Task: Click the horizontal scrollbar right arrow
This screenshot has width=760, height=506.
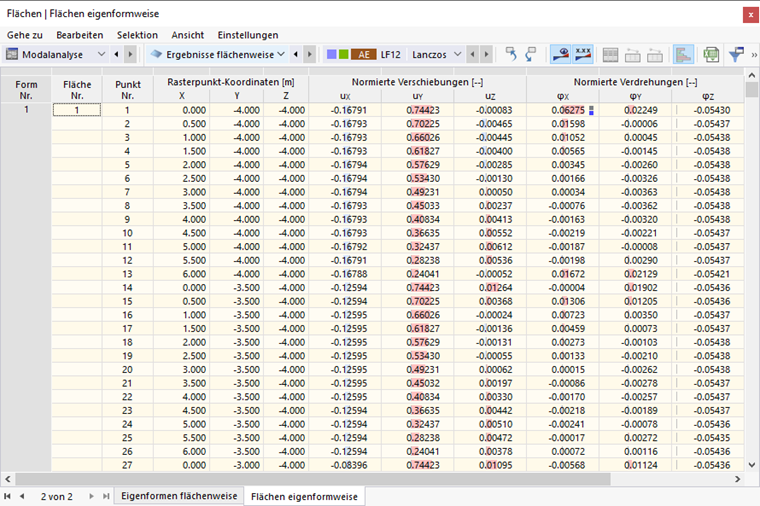Action: tap(738, 479)
